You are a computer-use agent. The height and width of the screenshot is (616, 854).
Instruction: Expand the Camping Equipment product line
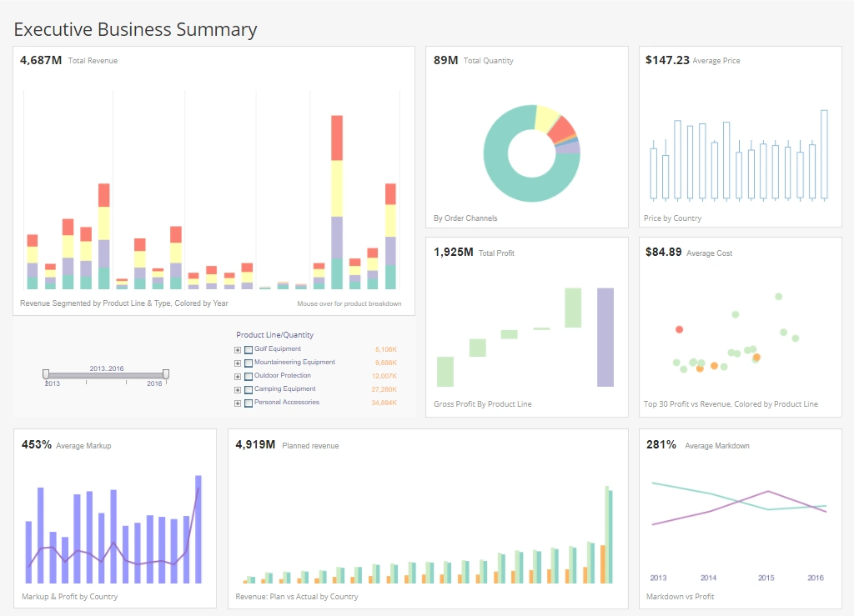coord(239,388)
